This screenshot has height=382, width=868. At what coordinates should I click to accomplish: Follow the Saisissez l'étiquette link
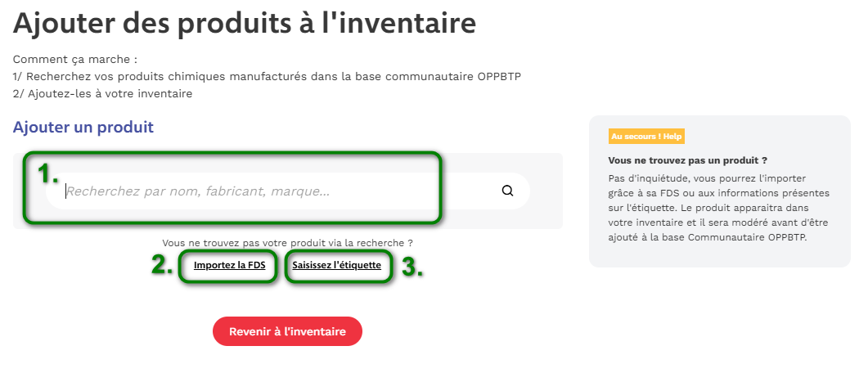tap(336, 265)
